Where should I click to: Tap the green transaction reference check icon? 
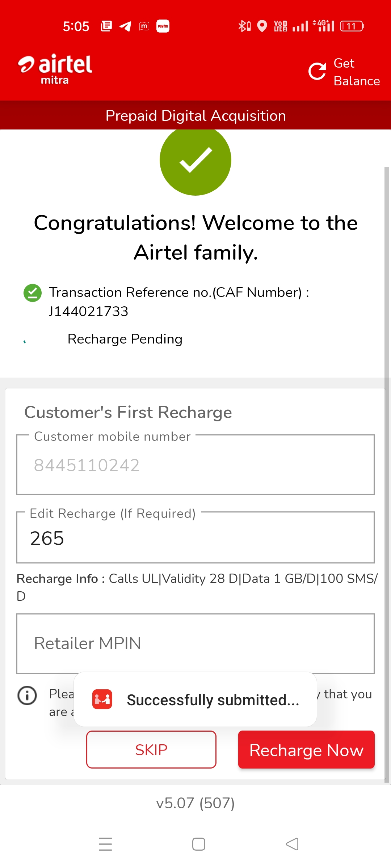[33, 293]
